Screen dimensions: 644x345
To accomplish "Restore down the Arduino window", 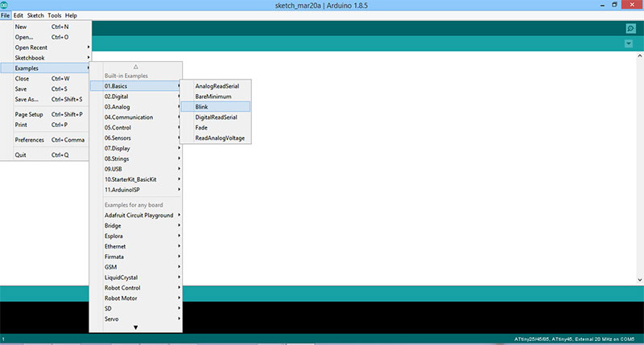I will click(x=614, y=5).
